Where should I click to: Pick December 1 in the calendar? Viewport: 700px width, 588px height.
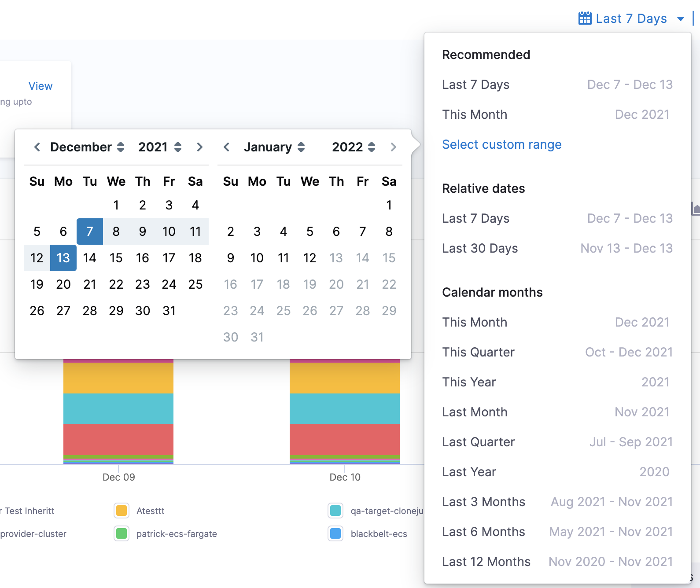pyautogui.click(x=116, y=205)
